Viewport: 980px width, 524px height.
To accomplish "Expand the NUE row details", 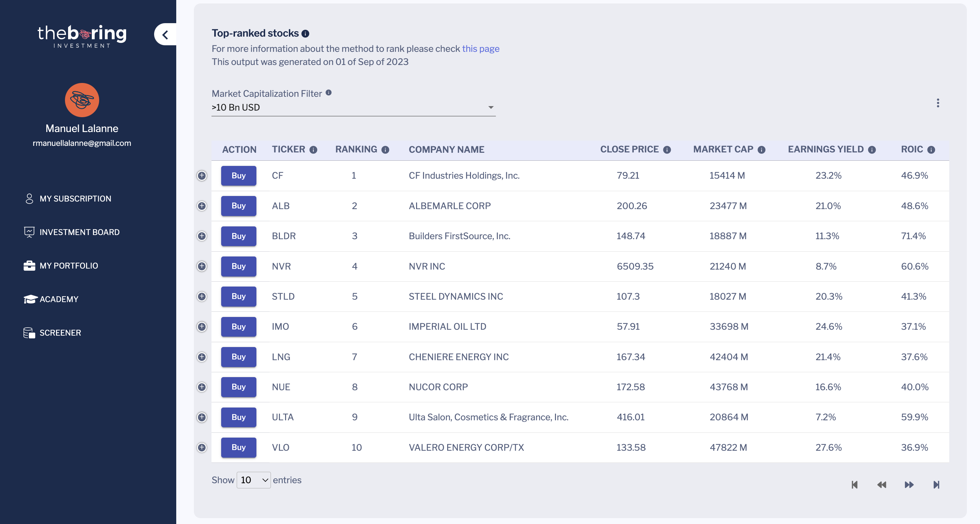I will click(201, 387).
